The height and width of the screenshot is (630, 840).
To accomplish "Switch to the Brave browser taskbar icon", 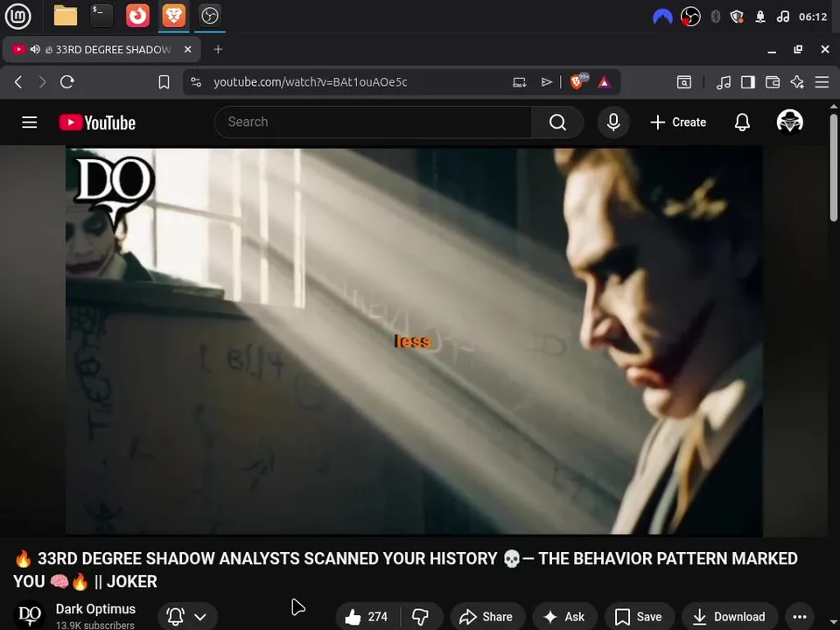I will pyautogui.click(x=173, y=16).
